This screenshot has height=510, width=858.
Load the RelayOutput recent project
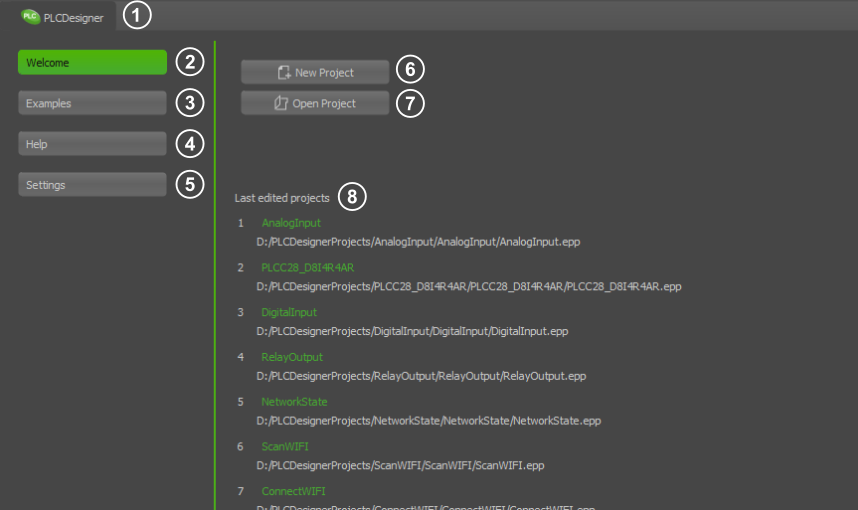[x=292, y=357]
